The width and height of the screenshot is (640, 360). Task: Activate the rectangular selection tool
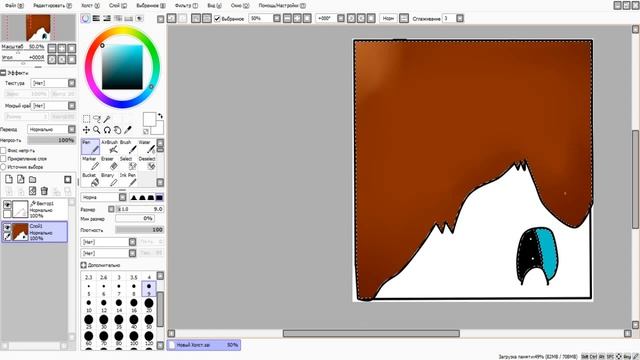[87, 119]
